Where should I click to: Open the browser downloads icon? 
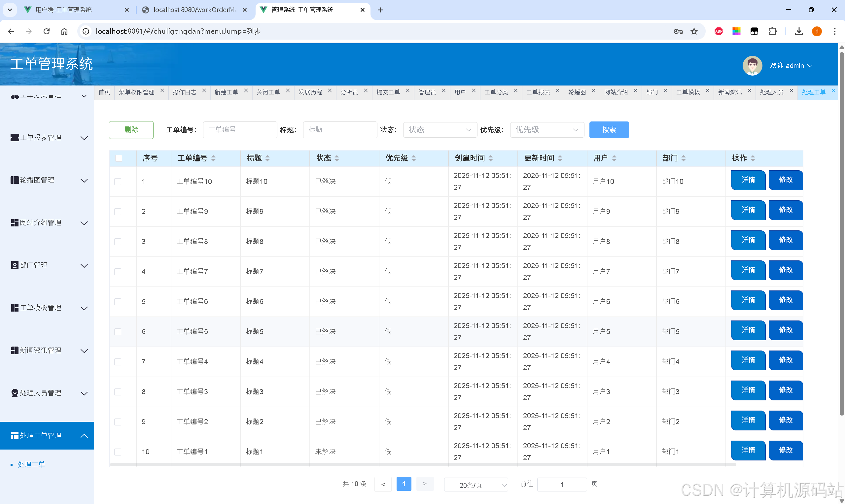tap(799, 31)
